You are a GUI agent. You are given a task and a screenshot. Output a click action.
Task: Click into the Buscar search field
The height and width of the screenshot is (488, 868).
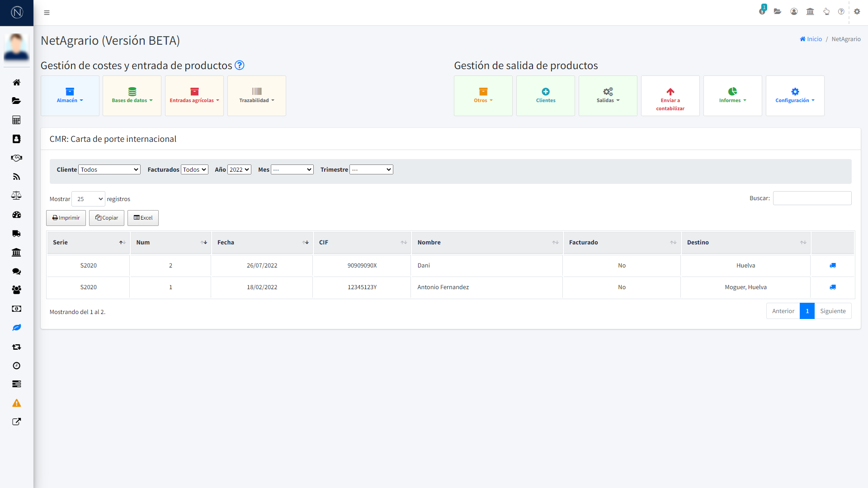click(x=812, y=198)
